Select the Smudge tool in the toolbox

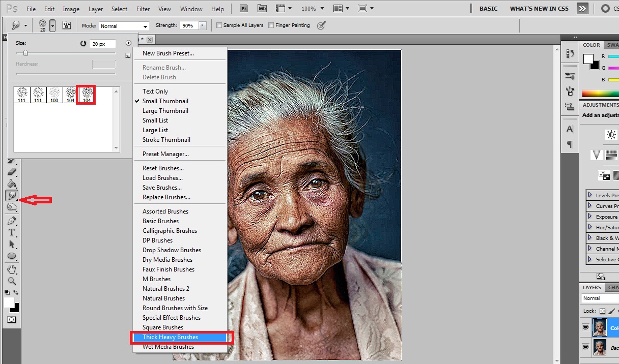(x=12, y=195)
